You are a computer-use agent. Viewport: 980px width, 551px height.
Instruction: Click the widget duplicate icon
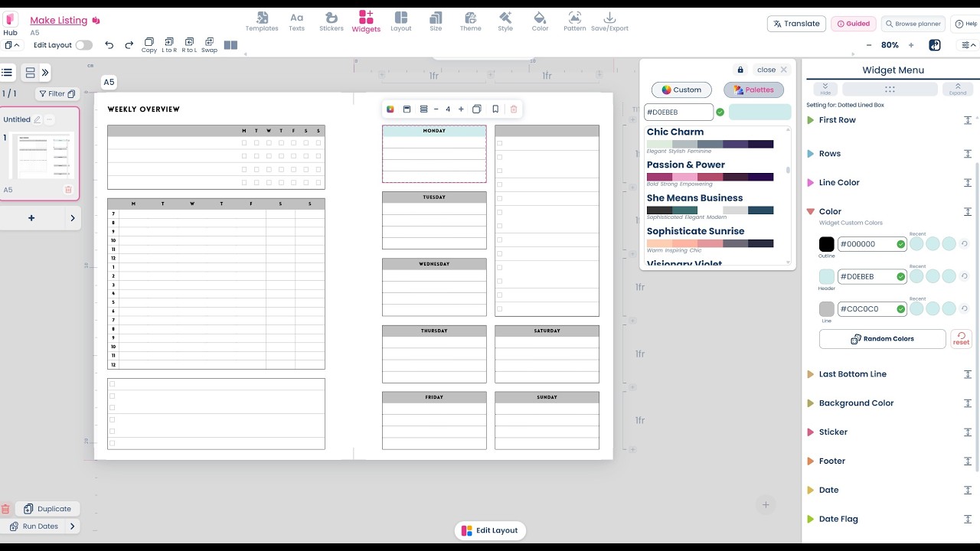click(x=476, y=109)
